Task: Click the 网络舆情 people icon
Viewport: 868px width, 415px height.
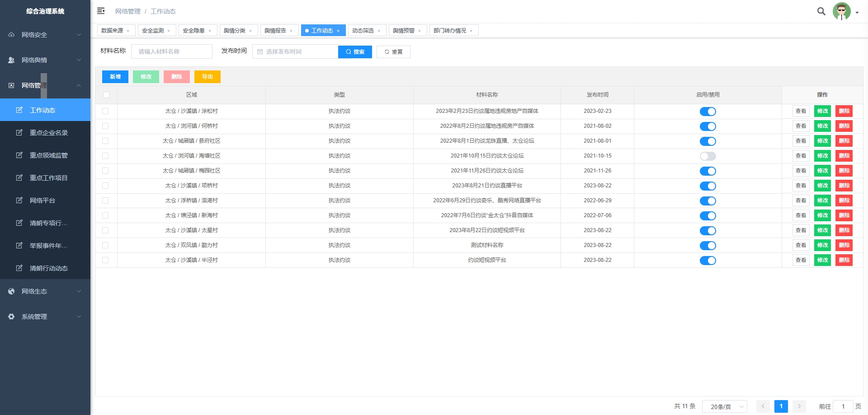Action: (11, 60)
